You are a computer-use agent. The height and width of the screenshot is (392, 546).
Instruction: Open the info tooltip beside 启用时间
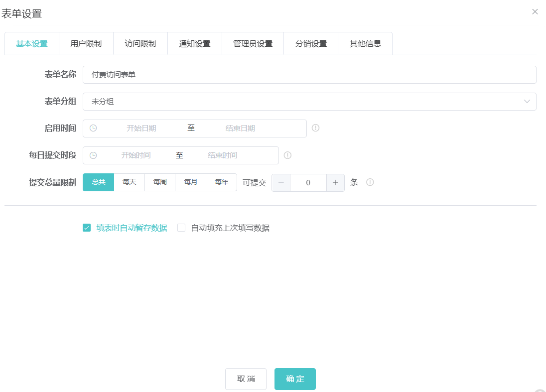pyautogui.click(x=315, y=128)
